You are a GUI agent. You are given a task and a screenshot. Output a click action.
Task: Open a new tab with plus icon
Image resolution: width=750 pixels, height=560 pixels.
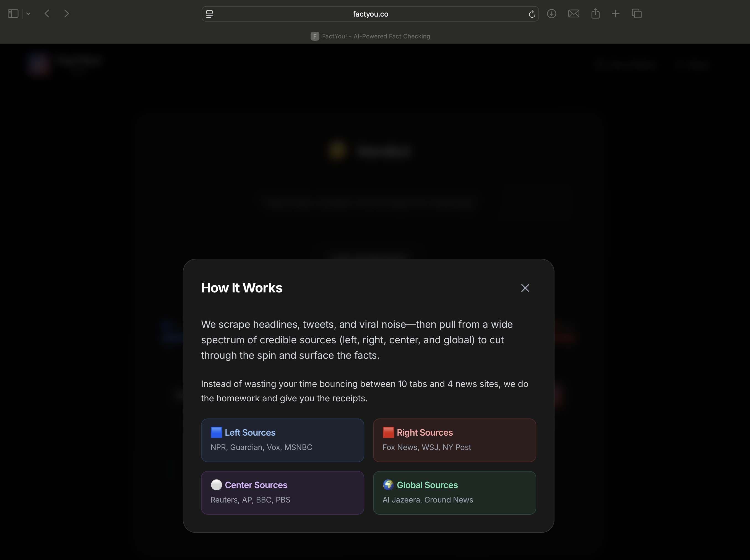(x=616, y=14)
